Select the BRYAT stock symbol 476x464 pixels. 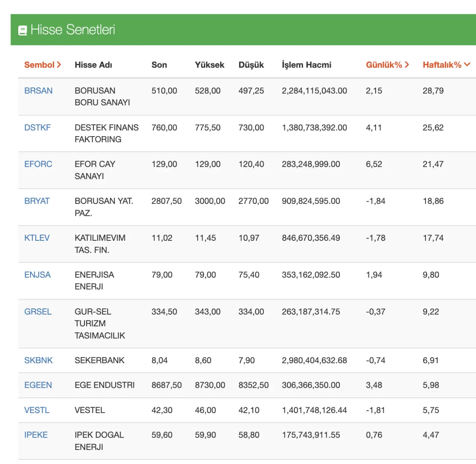(x=37, y=201)
